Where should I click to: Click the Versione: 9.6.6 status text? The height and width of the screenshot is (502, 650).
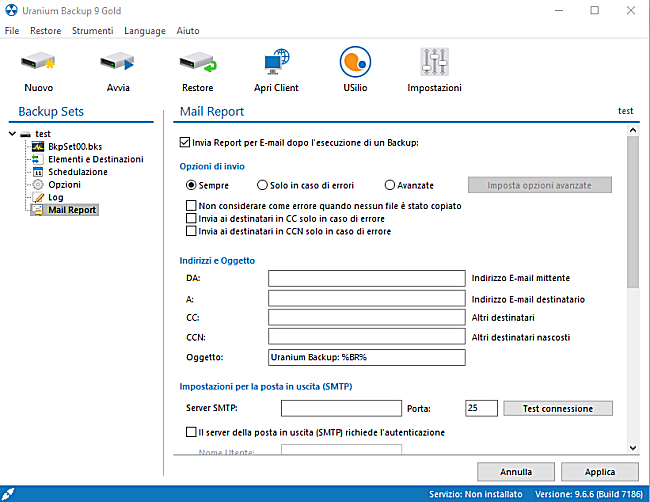click(x=589, y=494)
